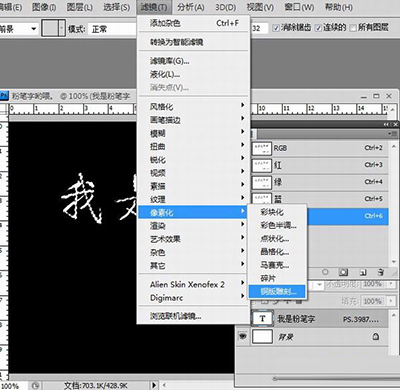Click the lock icon on the 背景 layer
This screenshot has height=390, width=400.
coord(376,336)
